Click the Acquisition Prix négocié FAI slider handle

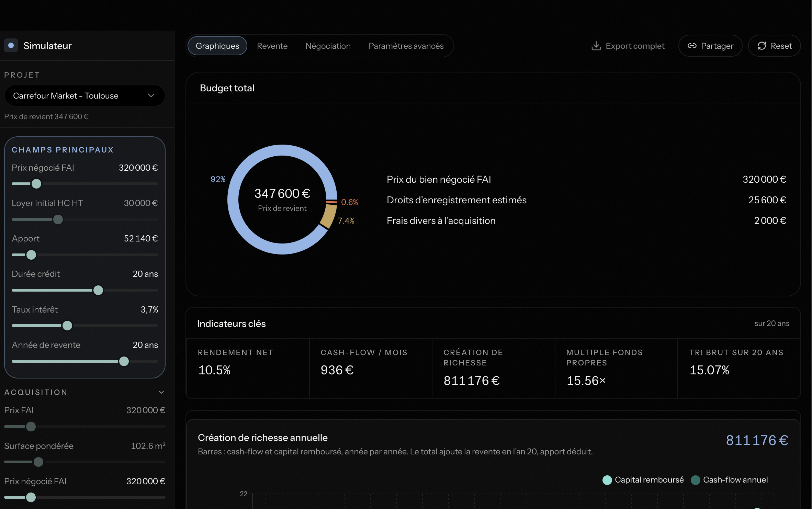31,497
